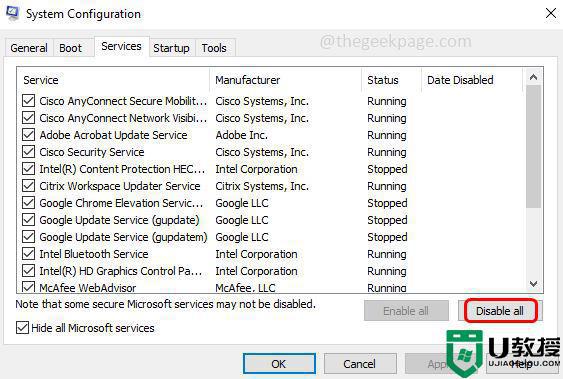The width and height of the screenshot is (563, 379).
Task: Uncheck Cisco AnyConnect Secure Mobility service
Action: tap(28, 101)
